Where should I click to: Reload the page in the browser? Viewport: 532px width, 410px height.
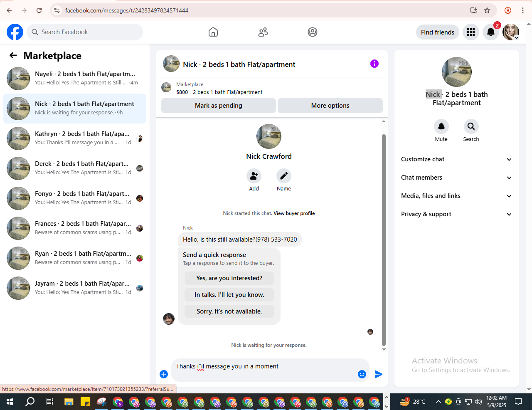(39, 10)
